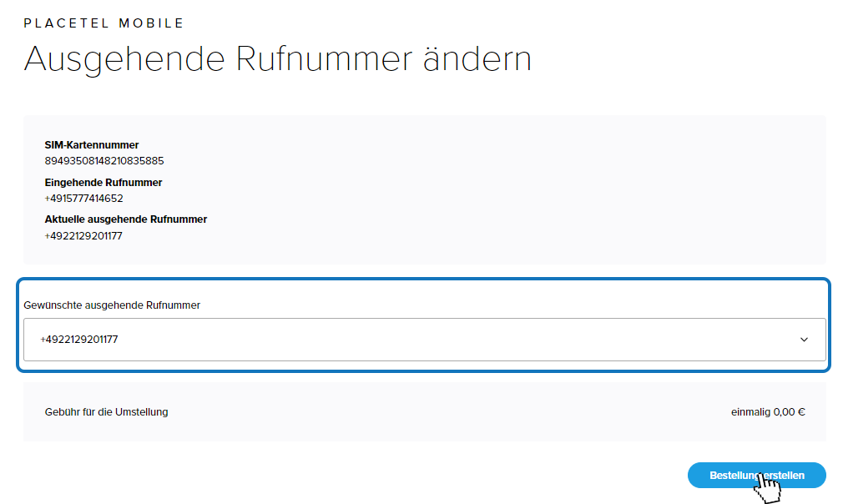Expand the chevron arrow of number dropdown
843x504 pixels.
pos(804,340)
